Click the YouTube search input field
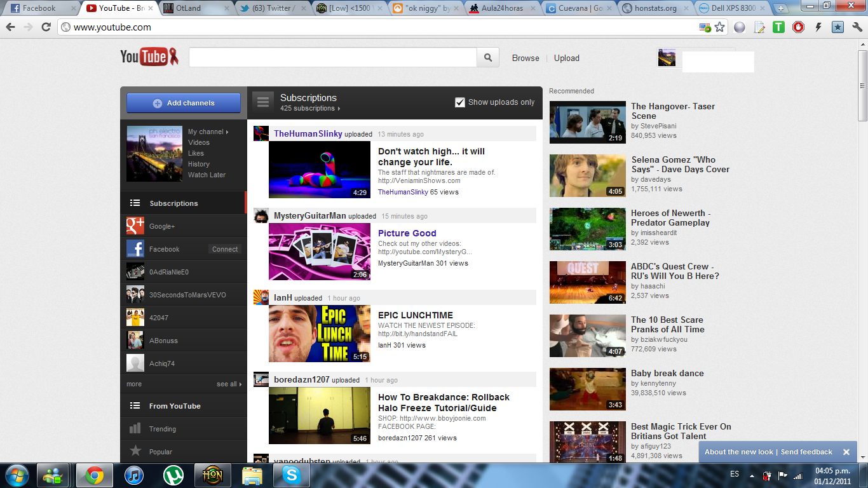 [333, 58]
